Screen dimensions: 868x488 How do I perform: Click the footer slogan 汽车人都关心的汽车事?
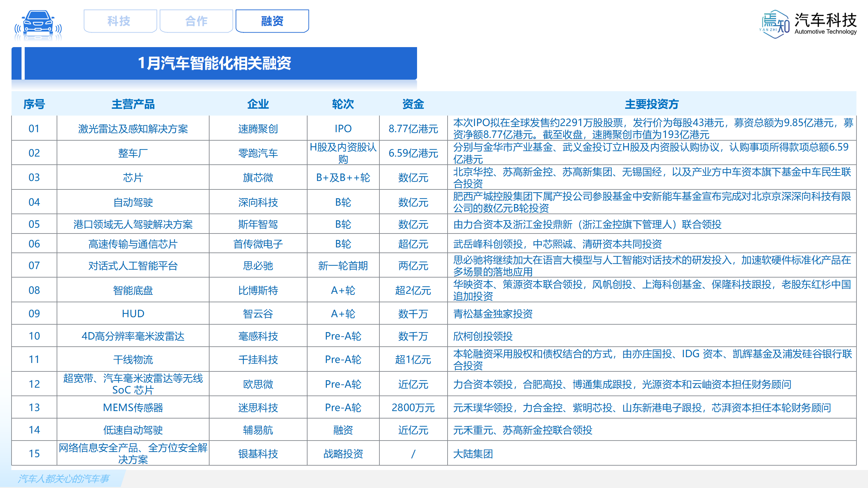(63, 479)
